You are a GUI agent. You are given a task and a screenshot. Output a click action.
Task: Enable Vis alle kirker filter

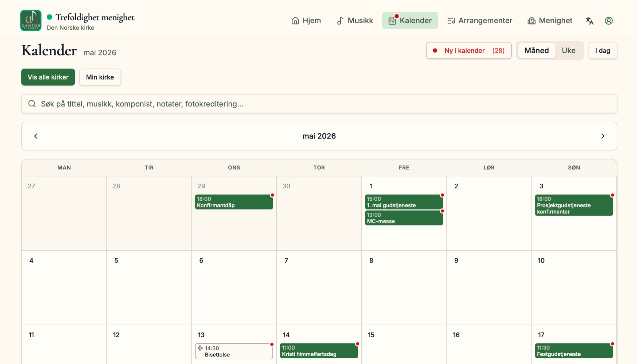point(48,77)
